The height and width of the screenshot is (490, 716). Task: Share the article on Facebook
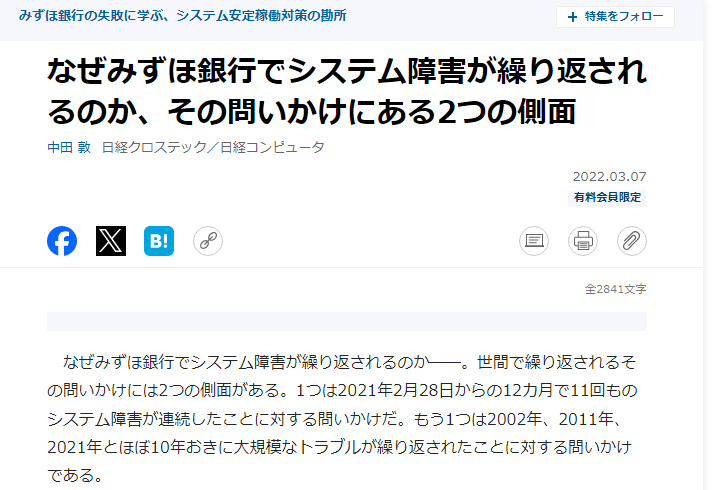pos(62,241)
